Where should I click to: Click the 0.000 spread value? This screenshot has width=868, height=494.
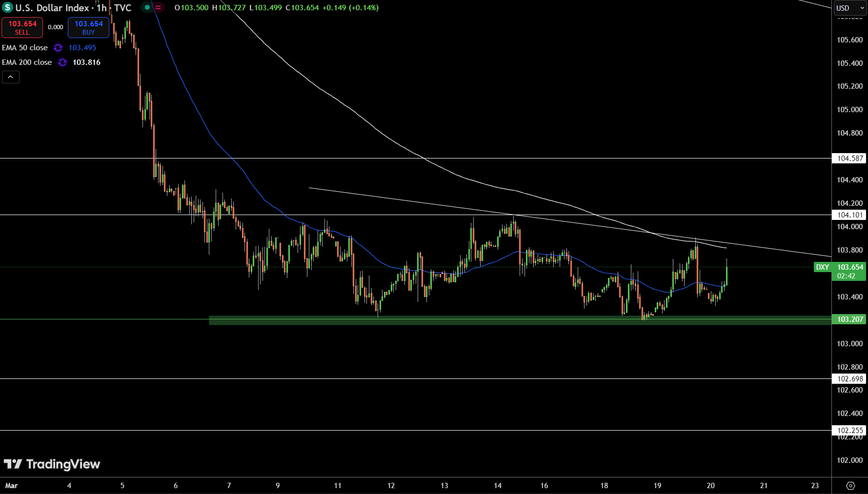tap(56, 27)
